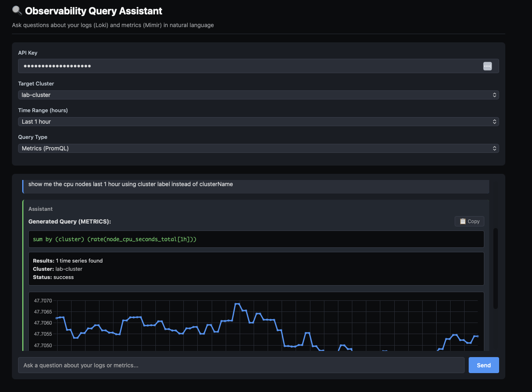Viewport: 532px width, 392px height.
Task: Click the 47.7055 y-axis label on chart
Action: point(43,334)
